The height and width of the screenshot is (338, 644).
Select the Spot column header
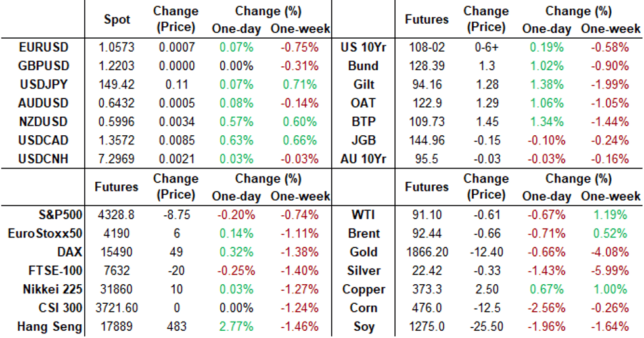click(x=117, y=20)
